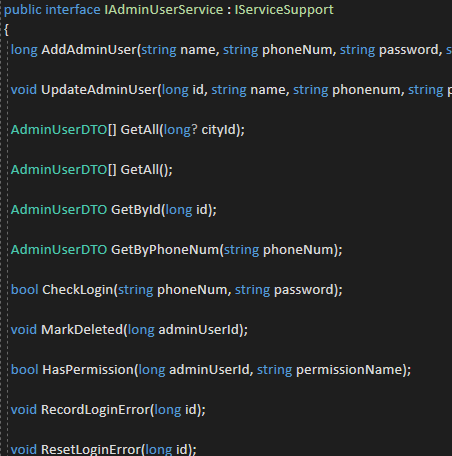The width and height of the screenshot is (452, 456).
Task: Select the GetById method name
Action: pyautogui.click(x=136, y=210)
